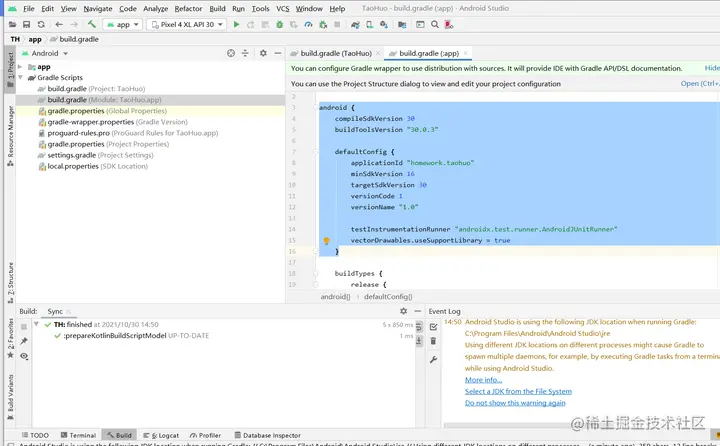The width and height of the screenshot is (720, 446).
Task: Click the soft-wrap icon in Build output
Action: click(419, 327)
